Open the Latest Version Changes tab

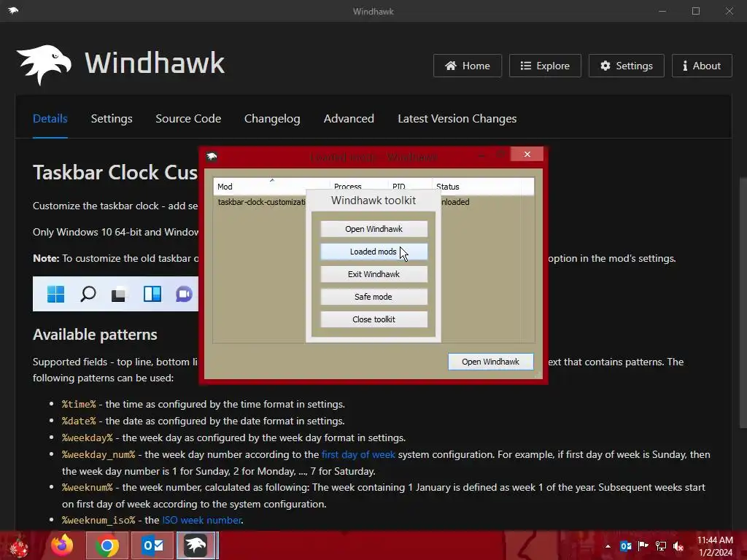(x=457, y=119)
